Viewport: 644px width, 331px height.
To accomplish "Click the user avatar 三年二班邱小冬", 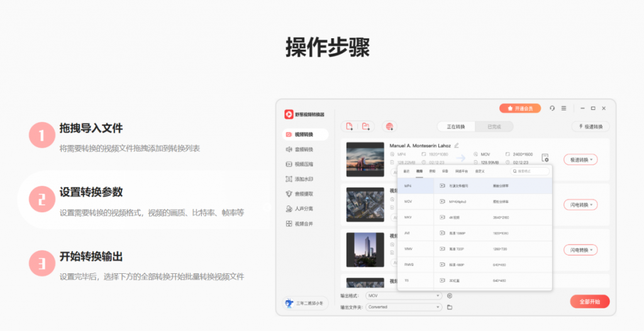I will coord(289,303).
